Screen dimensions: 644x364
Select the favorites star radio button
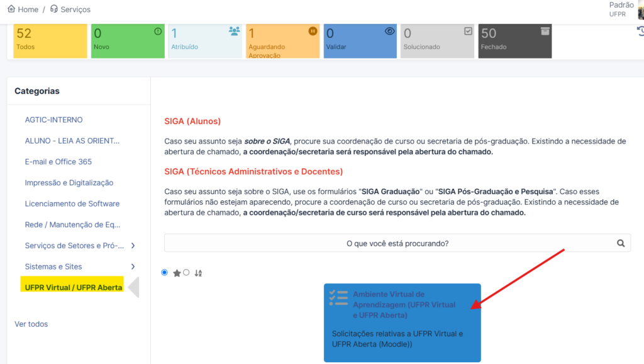165,272
